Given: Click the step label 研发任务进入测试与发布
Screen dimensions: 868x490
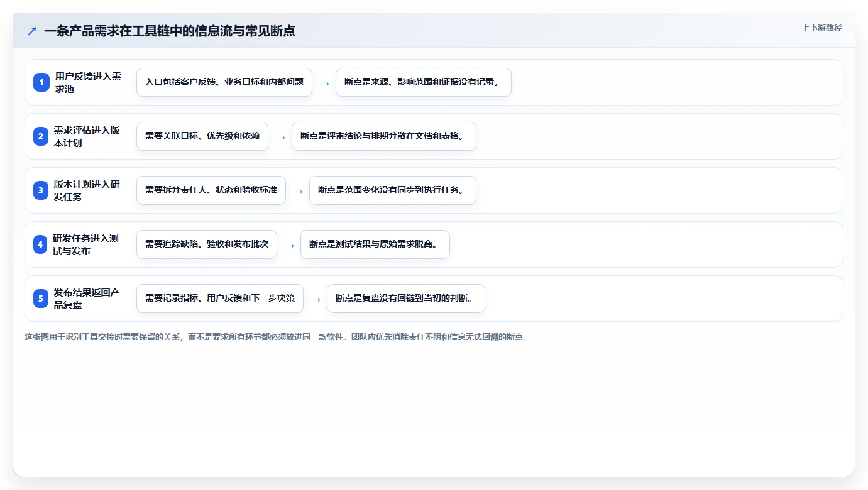Looking at the screenshot, I should (86, 244).
